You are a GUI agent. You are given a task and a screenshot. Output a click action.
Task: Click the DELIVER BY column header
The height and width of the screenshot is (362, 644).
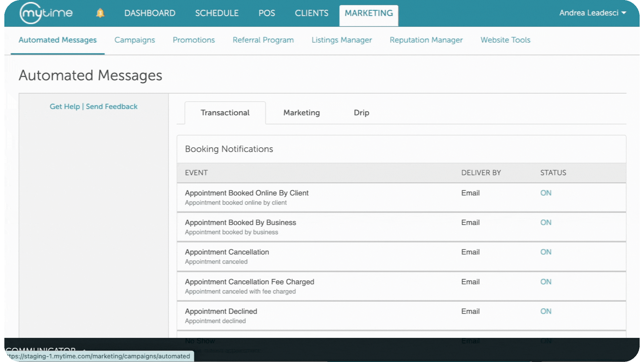(481, 173)
